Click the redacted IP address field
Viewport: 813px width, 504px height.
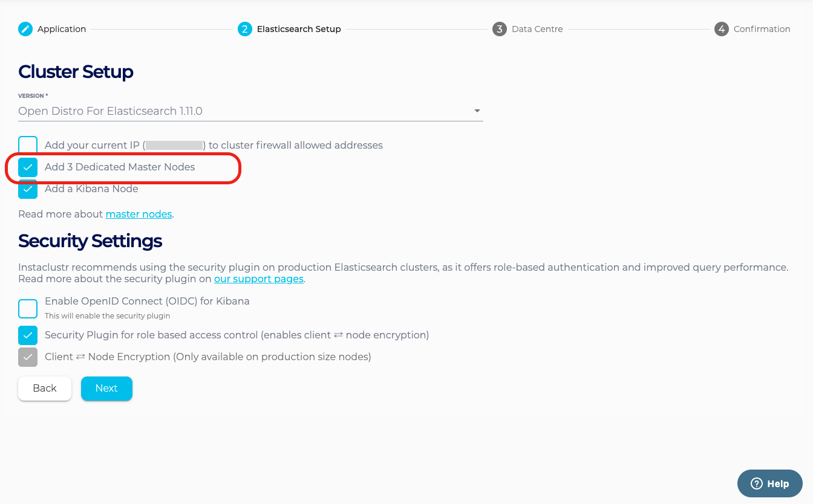[x=174, y=144]
